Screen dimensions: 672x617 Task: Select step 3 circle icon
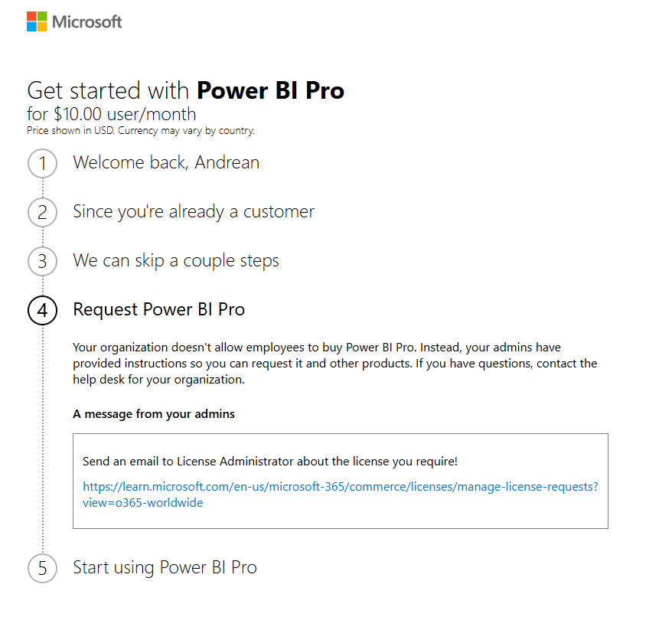click(42, 261)
